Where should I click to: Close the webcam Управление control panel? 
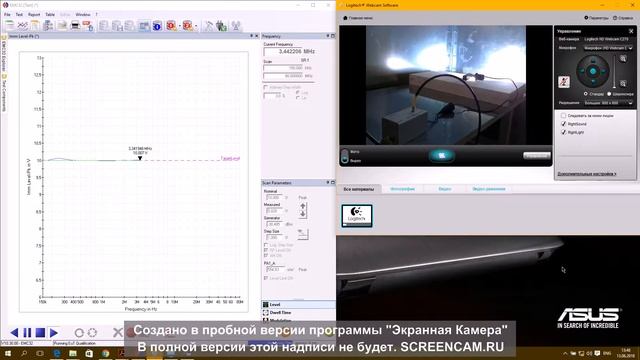point(631,31)
